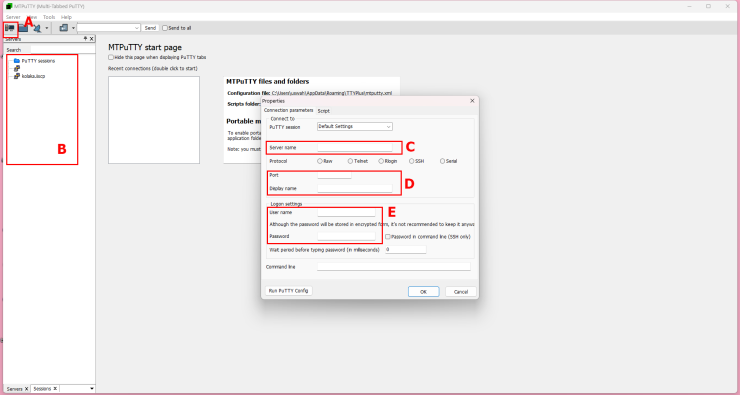Open the arrow beside the script icon
The width and height of the screenshot is (740, 395).
[x=73, y=28]
